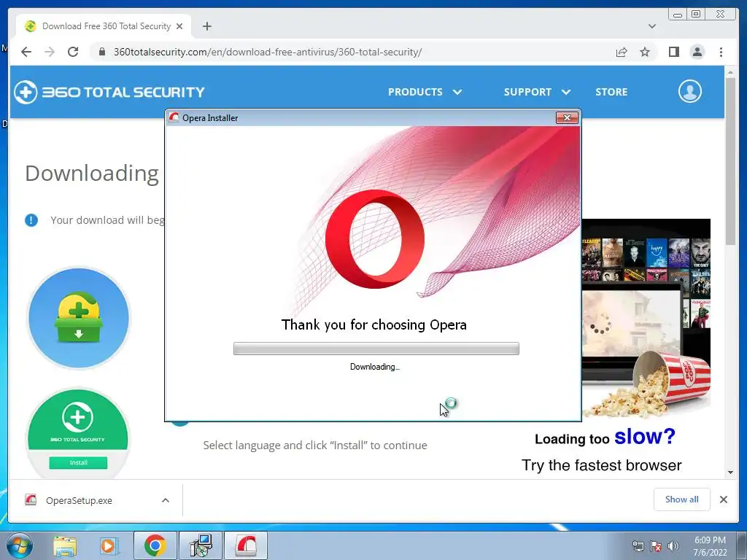Open OperaSetup.exe in the downloads bar
The width and height of the screenshot is (747, 560).
pyautogui.click(x=79, y=500)
